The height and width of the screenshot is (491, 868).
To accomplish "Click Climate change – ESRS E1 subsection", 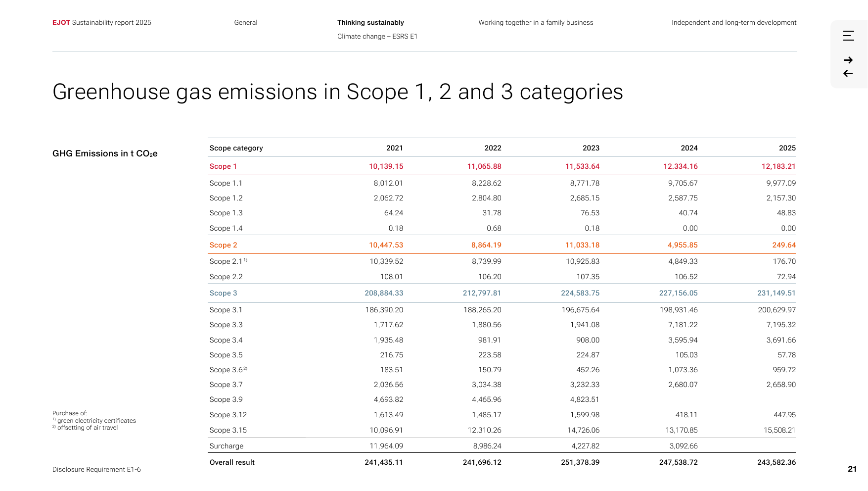I will [377, 36].
